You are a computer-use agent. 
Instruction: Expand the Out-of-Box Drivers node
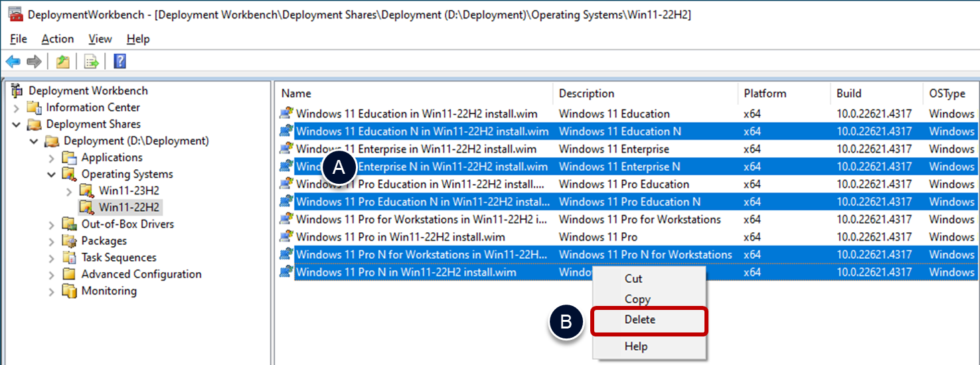click(x=52, y=224)
